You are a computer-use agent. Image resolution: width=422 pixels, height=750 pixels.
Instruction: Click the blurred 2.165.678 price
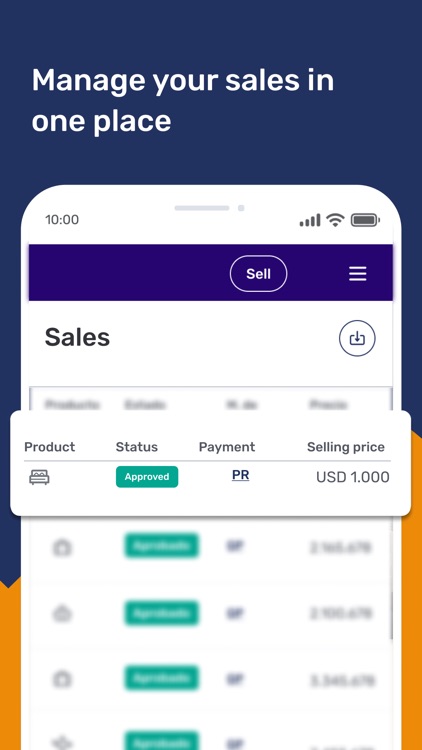pos(341,547)
